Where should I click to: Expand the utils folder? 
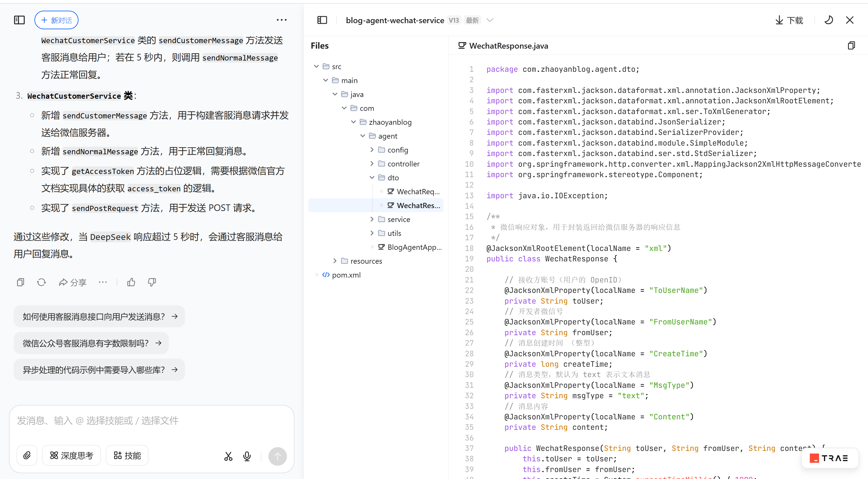coord(372,233)
